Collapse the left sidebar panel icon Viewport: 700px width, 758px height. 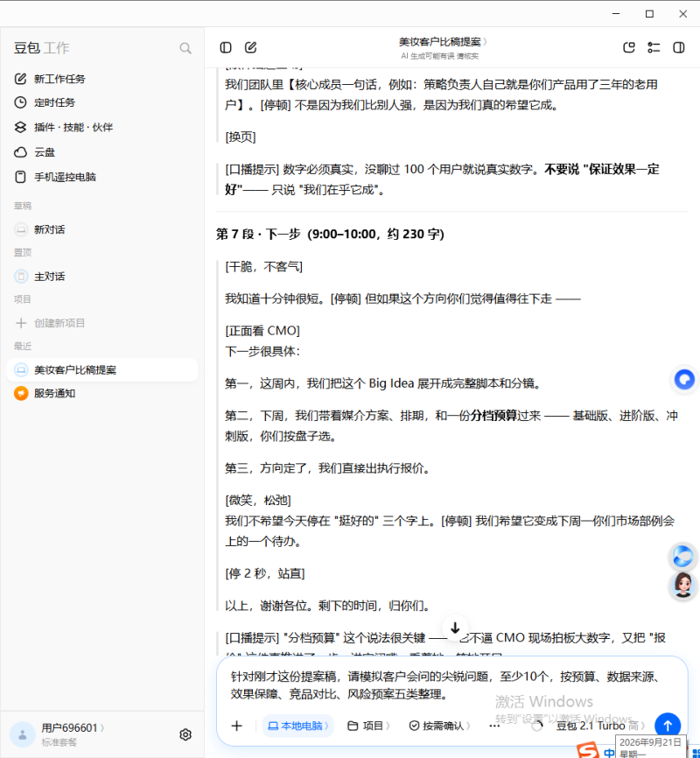226,47
